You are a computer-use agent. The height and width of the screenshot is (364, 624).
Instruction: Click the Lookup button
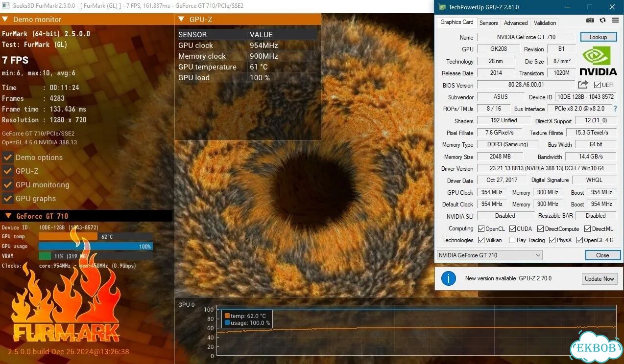(598, 37)
